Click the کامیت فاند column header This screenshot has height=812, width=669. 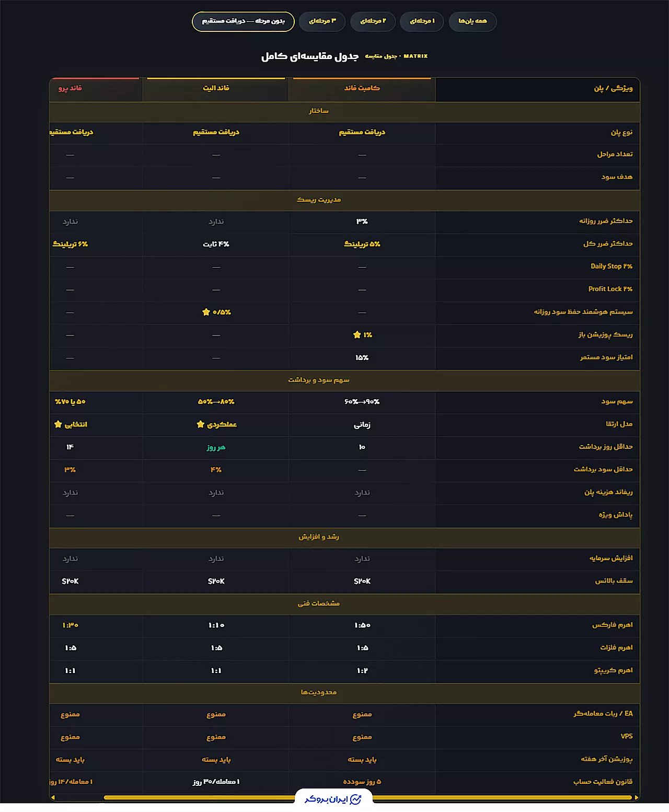pos(362,89)
